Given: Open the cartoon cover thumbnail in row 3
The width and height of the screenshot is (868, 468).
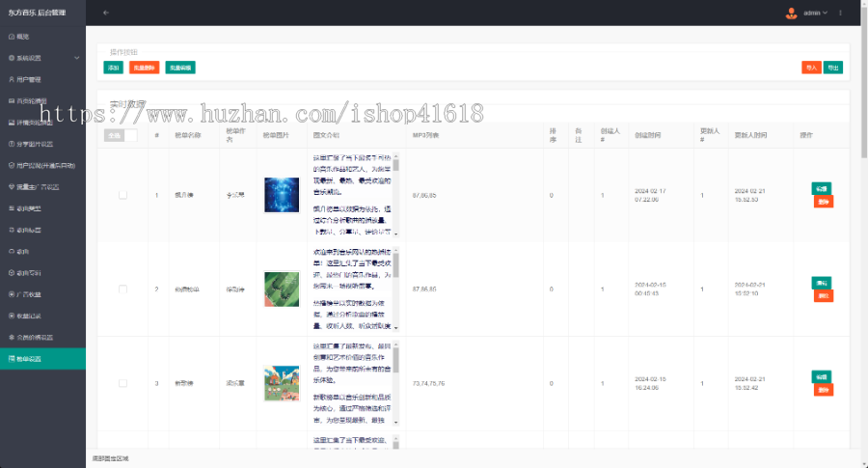Looking at the screenshot, I should click(282, 383).
